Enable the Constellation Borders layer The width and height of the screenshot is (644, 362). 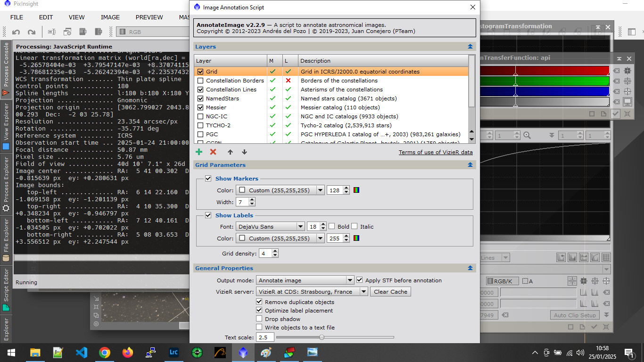(201, 81)
